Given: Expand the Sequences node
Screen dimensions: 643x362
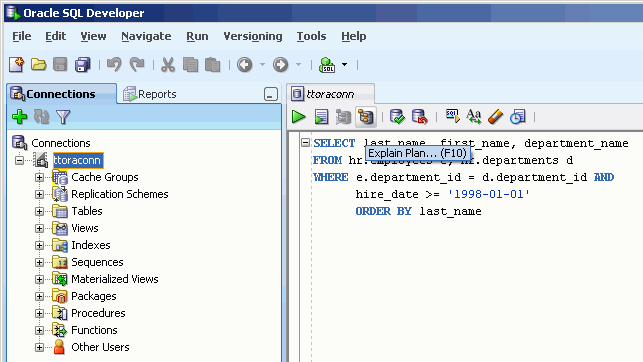Looking at the screenshot, I should [39, 262].
